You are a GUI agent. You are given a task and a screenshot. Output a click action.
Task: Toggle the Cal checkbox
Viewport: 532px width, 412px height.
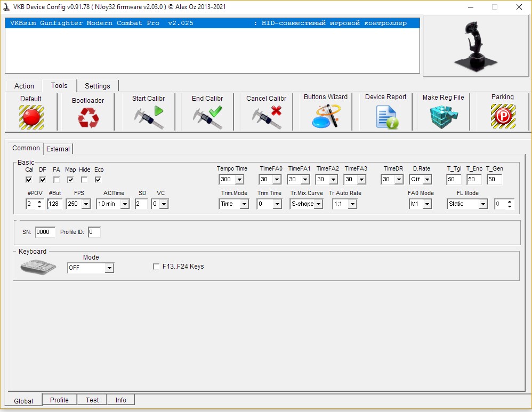coord(29,180)
